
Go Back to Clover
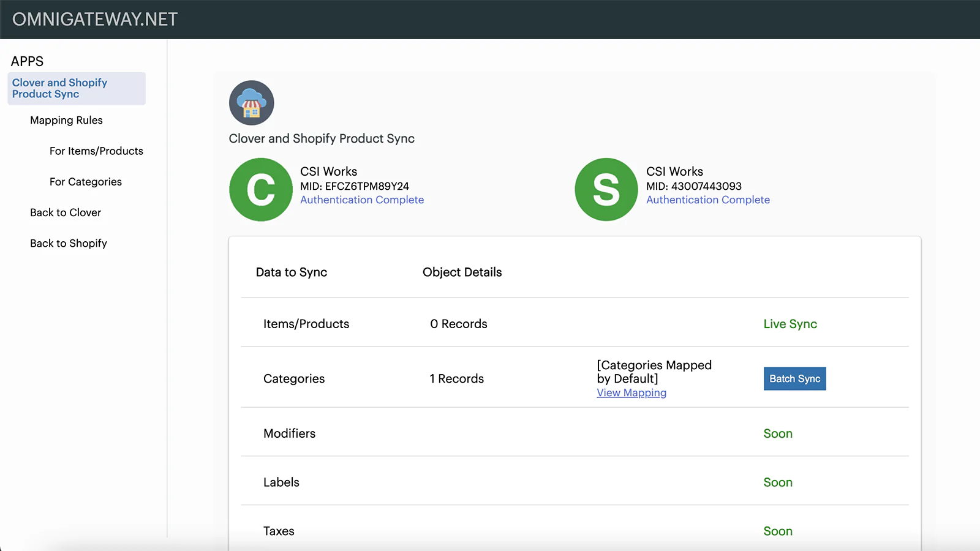point(66,212)
